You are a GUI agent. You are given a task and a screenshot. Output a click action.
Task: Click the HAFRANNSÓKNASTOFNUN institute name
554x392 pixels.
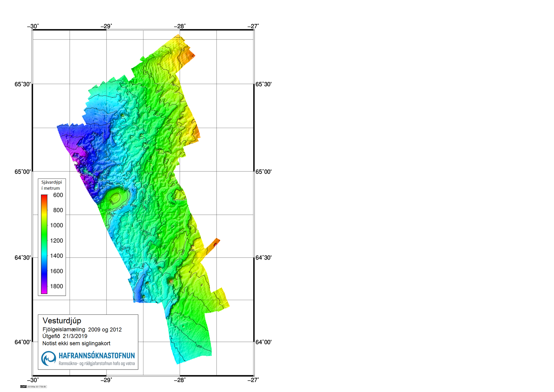click(x=97, y=356)
